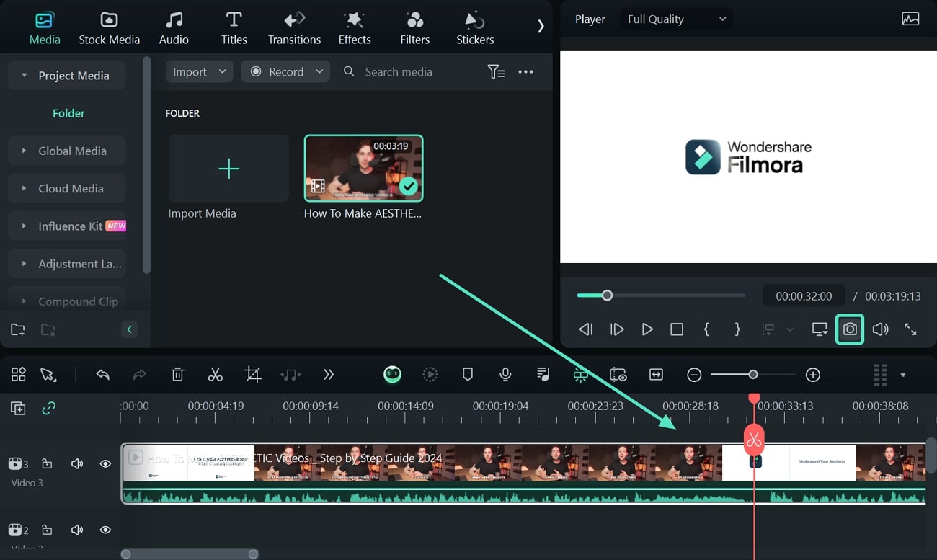
Task: Set mark in point
Action: pos(706,329)
